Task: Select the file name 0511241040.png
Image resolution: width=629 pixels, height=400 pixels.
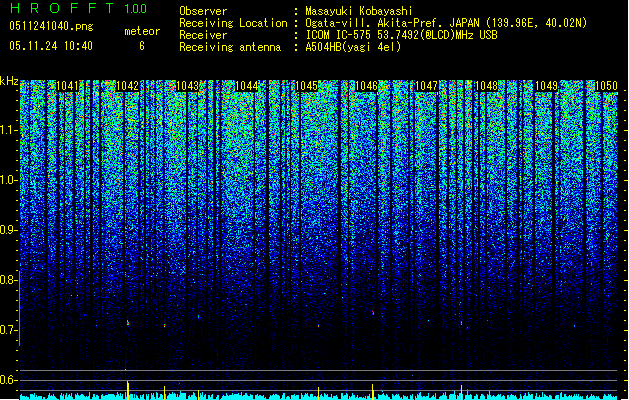Action: click(x=51, y=26)
